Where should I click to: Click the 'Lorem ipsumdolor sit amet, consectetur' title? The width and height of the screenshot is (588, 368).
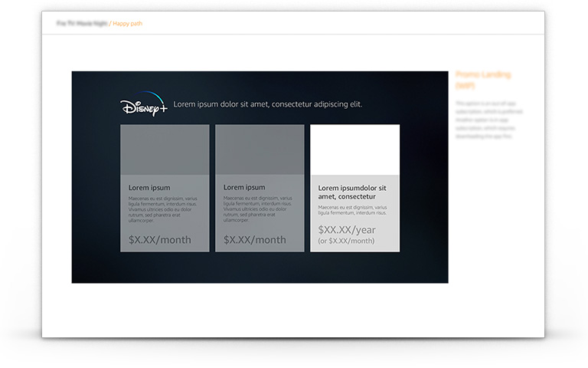[x=352, y=192]
